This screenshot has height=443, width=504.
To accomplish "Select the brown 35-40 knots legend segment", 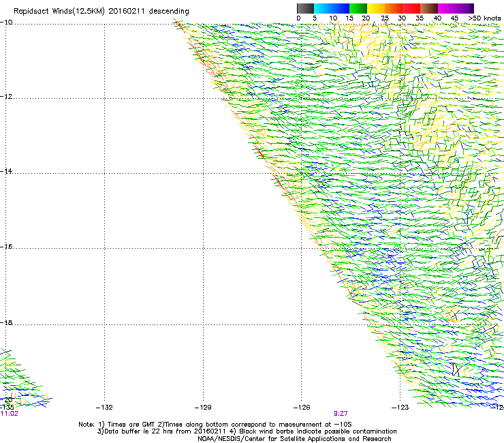I will coord(429,8).
